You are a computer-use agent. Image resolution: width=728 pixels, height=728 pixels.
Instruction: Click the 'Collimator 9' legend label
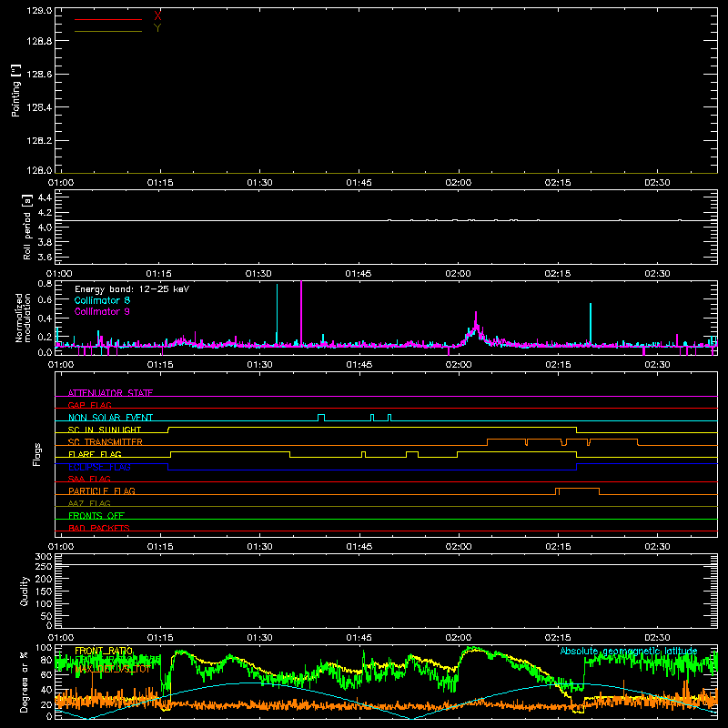102,311
